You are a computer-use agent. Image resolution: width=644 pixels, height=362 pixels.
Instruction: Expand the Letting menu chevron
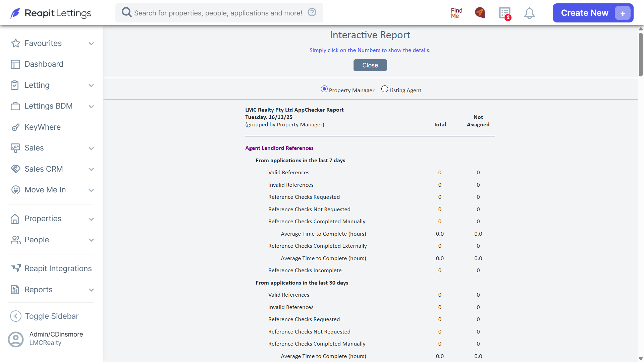(91, 85)
